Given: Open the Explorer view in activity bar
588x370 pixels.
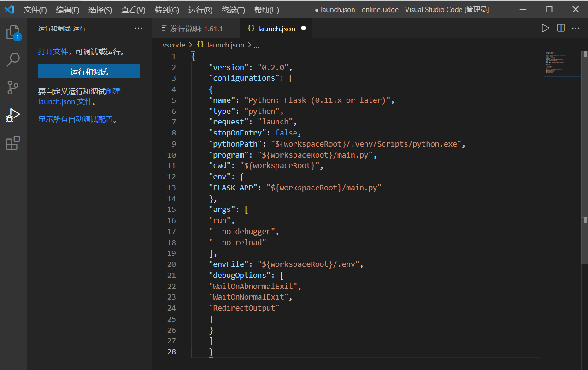Looking at the screenshot, I should point(13,33).
